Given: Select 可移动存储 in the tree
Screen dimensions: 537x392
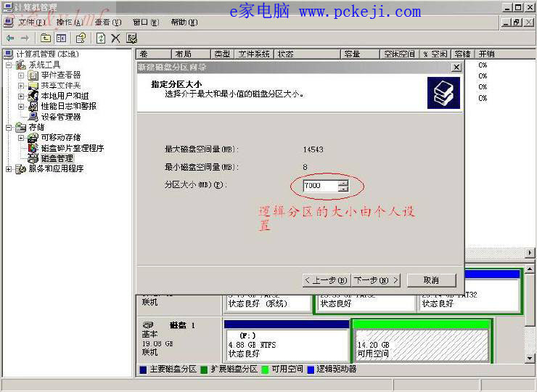Looking at the screenshot, I should 61,138.
